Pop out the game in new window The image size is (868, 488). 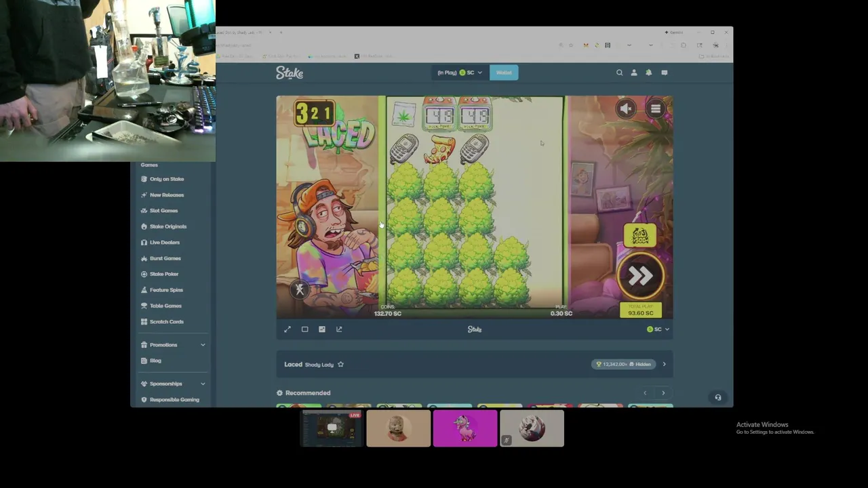(x=339, y=329)
